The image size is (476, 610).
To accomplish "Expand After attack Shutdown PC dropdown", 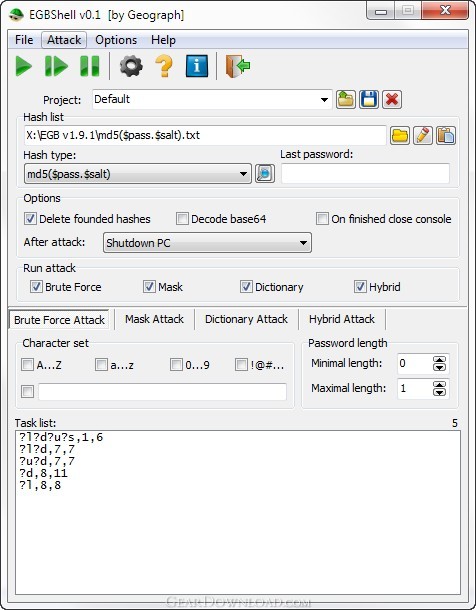I will [x=207, y=243].
